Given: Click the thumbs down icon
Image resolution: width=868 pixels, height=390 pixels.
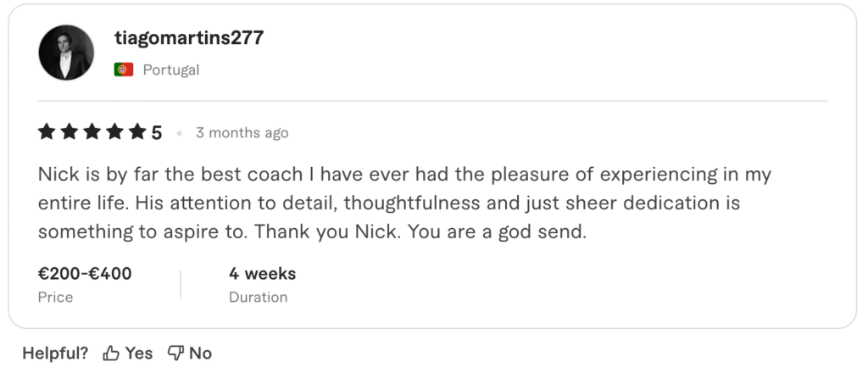Looking at the screenshot, I should pyautogui.click(x=175, y=354).
